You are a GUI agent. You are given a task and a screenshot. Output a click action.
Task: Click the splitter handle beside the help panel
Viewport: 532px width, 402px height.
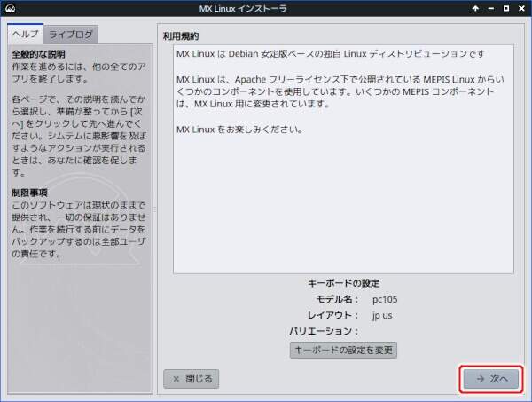pyautogui.click(x=154, y=210)
